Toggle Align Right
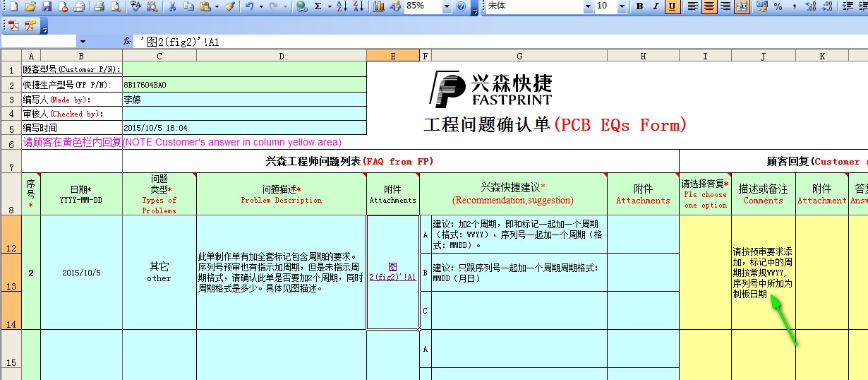868x380 pixels. (x=725, y=6)
